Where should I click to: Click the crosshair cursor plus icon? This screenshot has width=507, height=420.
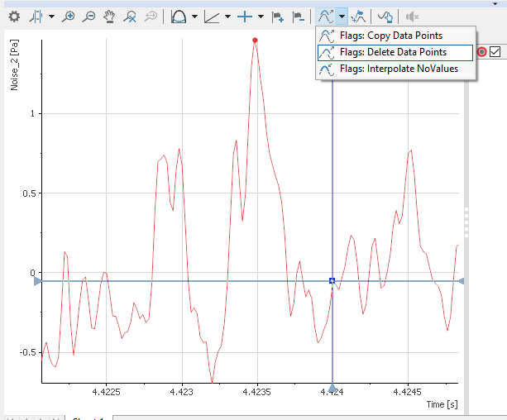tap(244, 16)
